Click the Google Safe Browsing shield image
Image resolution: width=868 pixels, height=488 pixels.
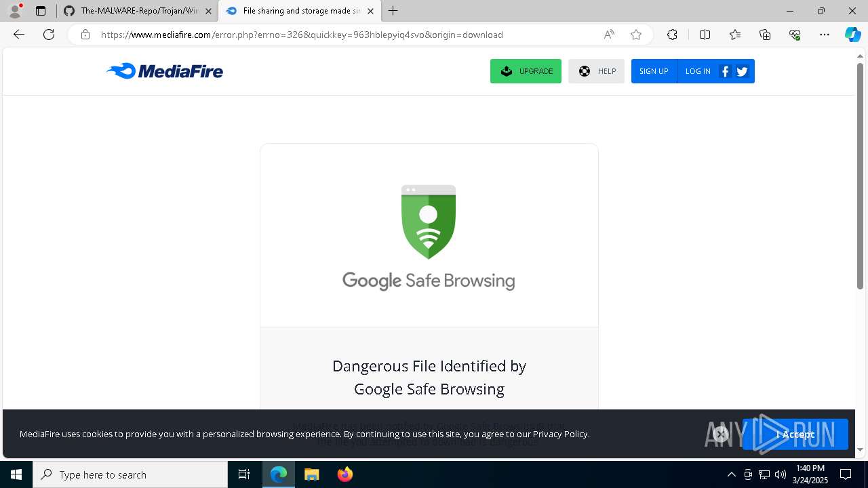pos(429,222)
